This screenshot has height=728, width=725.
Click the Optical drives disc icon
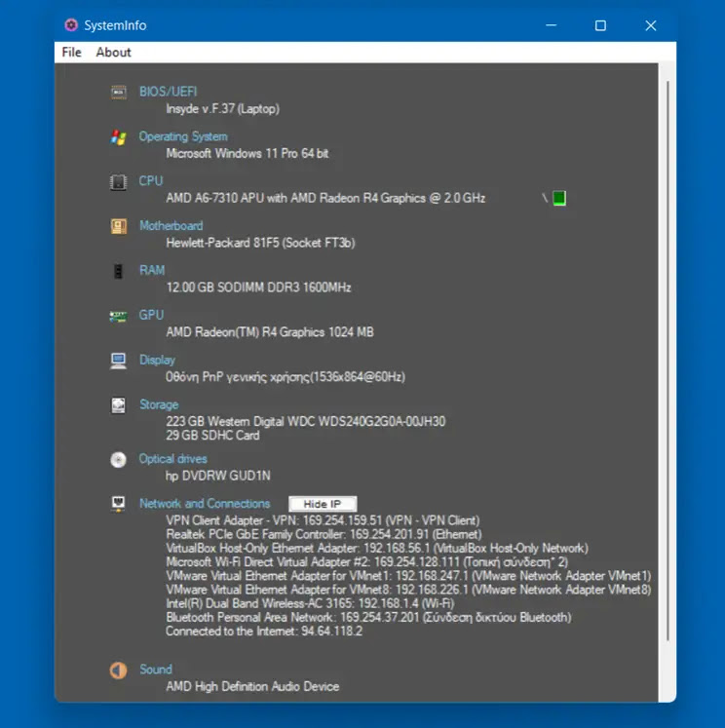point(118,460)
